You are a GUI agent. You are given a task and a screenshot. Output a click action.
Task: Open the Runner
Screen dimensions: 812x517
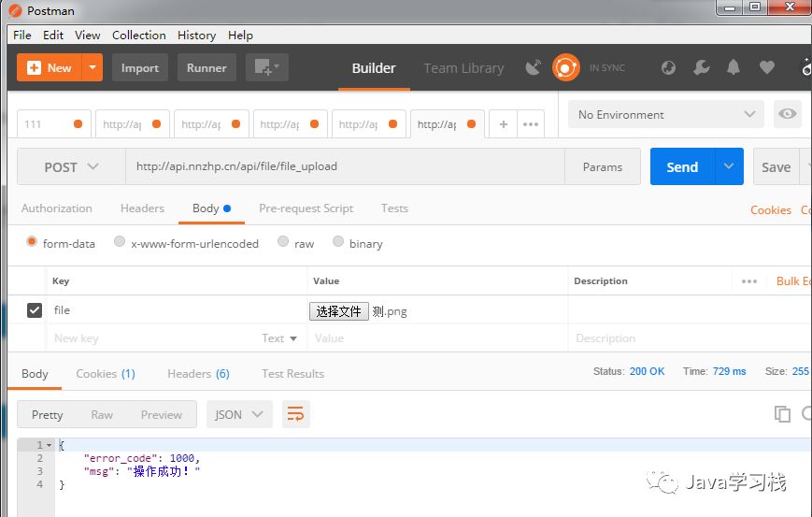click(207, 68)
